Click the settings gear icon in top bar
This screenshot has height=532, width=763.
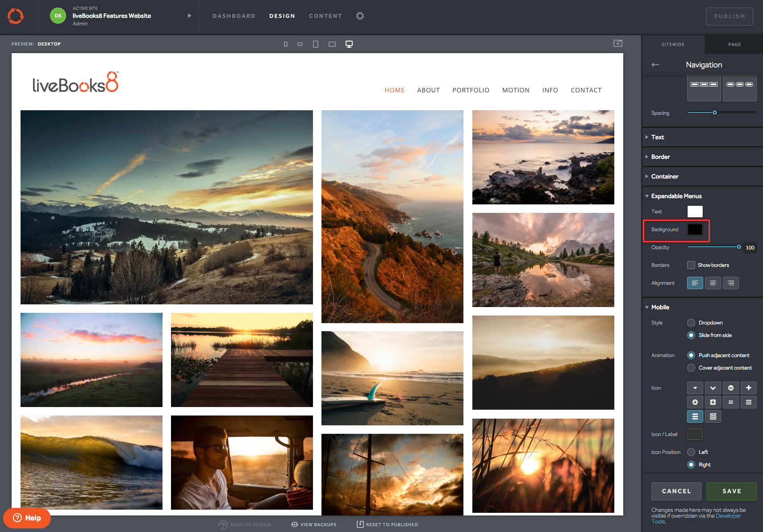360,16
